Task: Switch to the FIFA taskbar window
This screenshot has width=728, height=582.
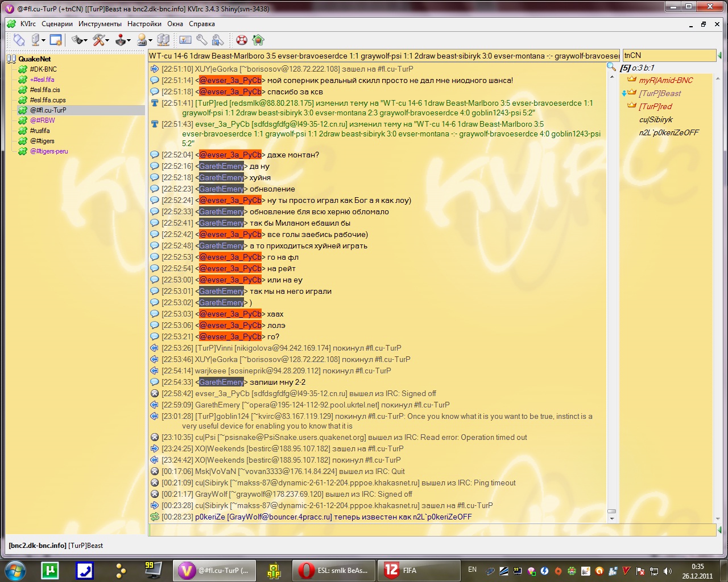Action: pyautogui.click(x=419, y=571)
